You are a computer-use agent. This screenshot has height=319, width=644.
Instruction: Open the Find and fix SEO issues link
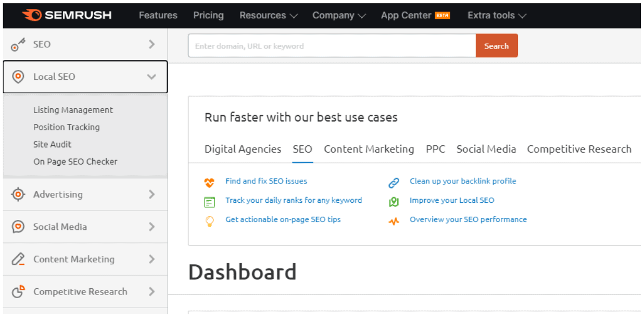(x=266, y=181)
